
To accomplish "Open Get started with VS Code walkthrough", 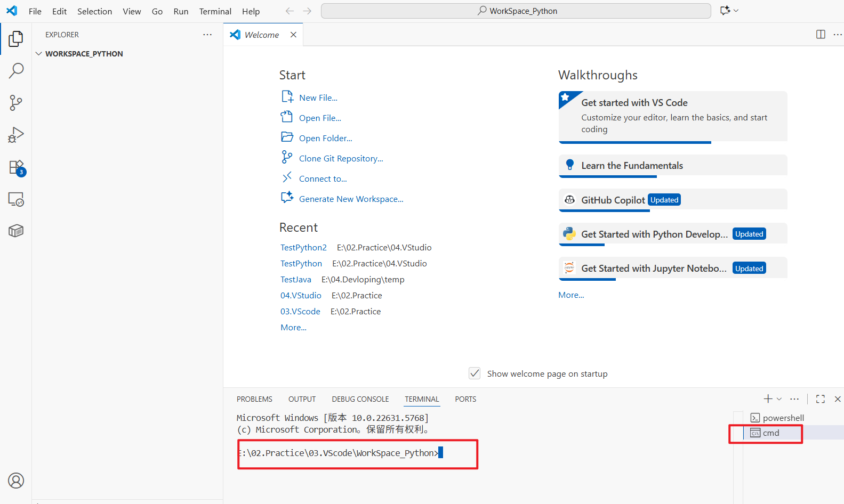I will pyautogui.click(x=673, y=117).
